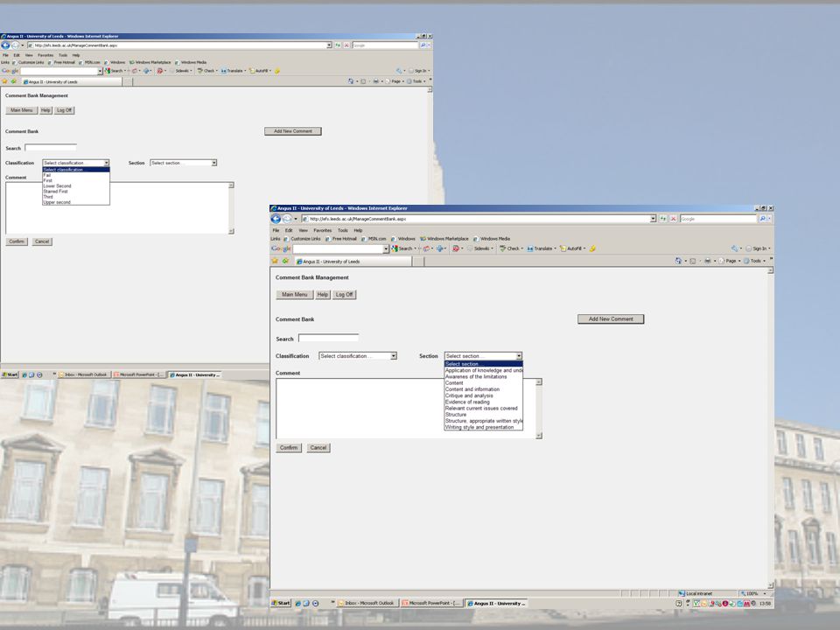Expand the Google toolbar search box dropdown in front window

coord(386,248)
